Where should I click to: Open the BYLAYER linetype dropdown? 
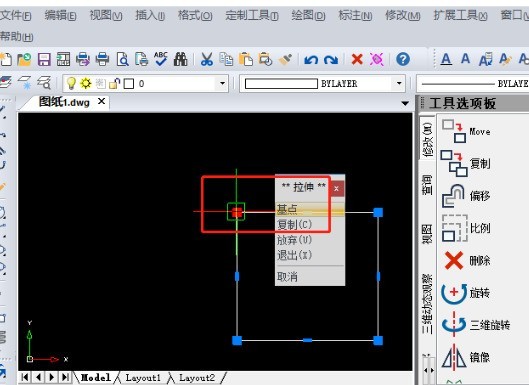tap(473, 83)
